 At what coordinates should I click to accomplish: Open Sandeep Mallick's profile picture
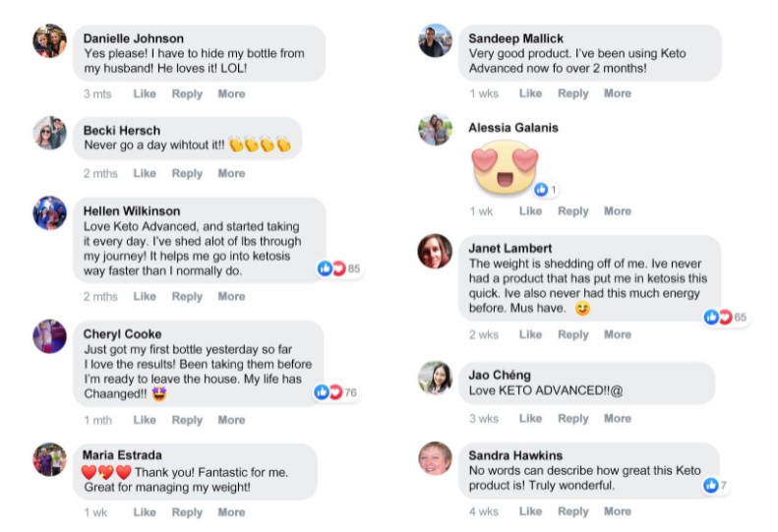click(x=435, y=41)
